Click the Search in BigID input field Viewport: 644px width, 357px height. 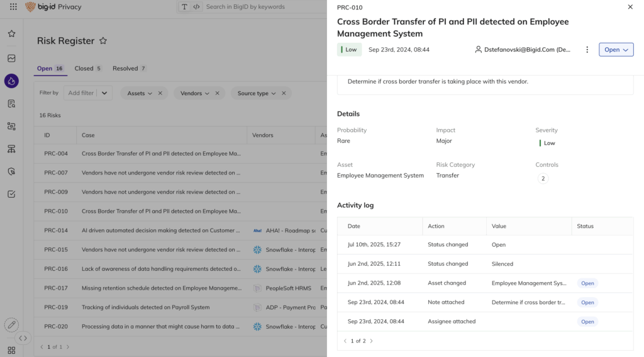pyautogui.click(x=264, y=7)
